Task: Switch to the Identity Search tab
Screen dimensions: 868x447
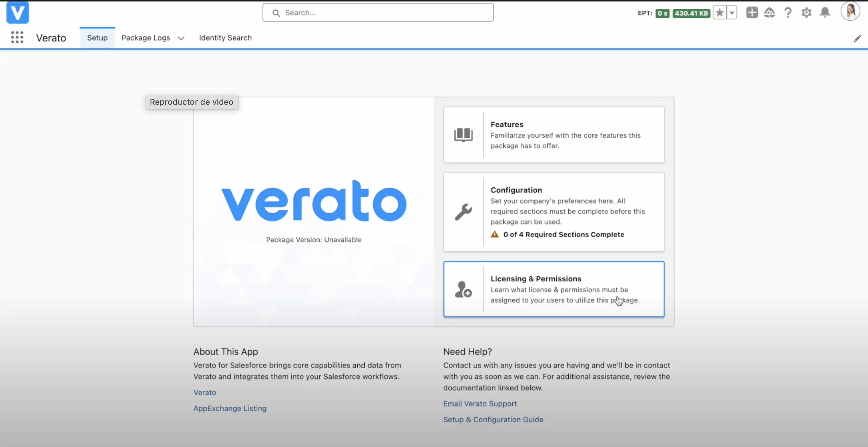Action: click(x=225, y=38)
